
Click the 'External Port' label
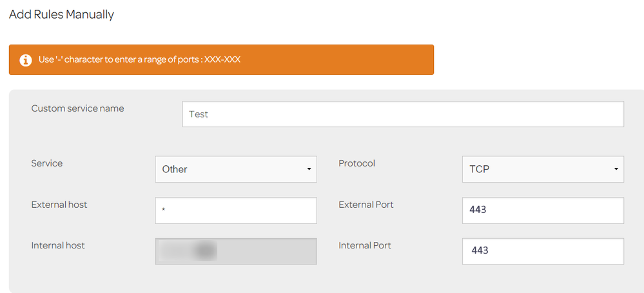(366, 205)
